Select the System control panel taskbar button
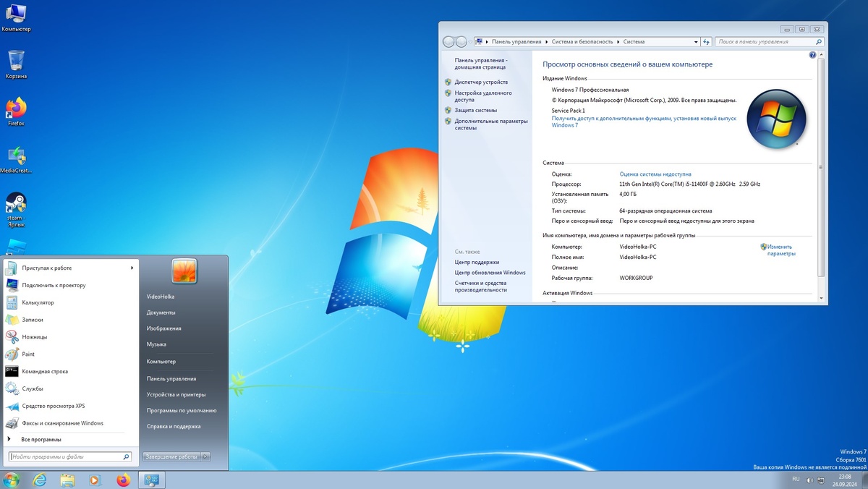 pos(152,480)
